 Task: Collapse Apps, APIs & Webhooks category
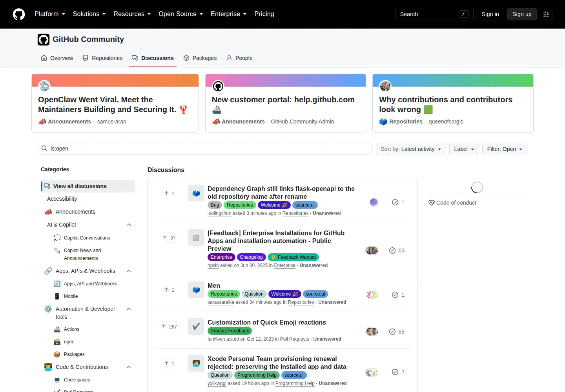click(x=129, y=271)
